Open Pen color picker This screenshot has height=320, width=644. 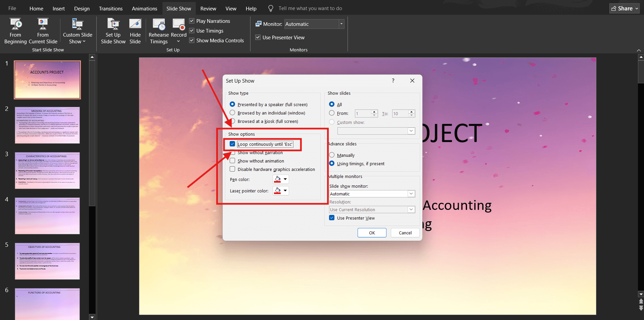click(x=281, y=179)
